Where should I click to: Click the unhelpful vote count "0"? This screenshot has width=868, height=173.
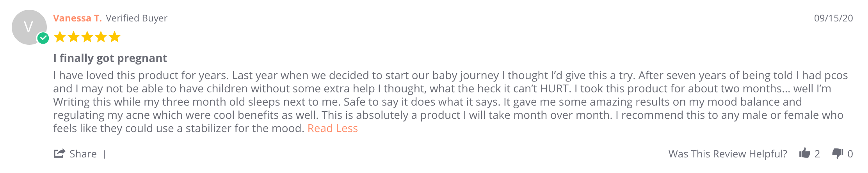(850, 154)
